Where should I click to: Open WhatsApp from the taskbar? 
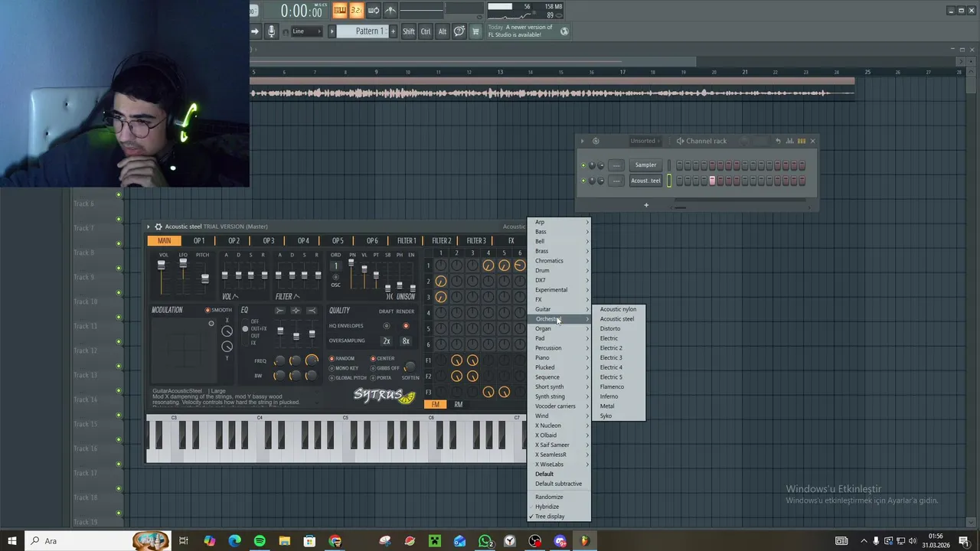485,541
